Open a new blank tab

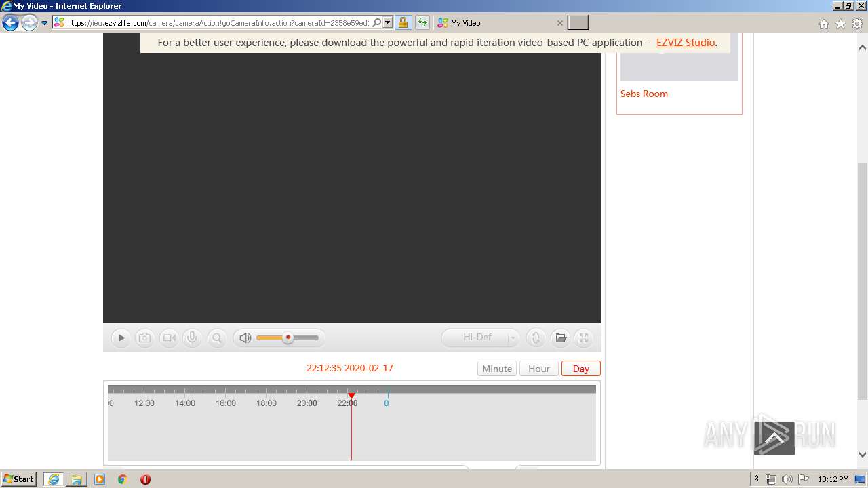pos(578,22)
